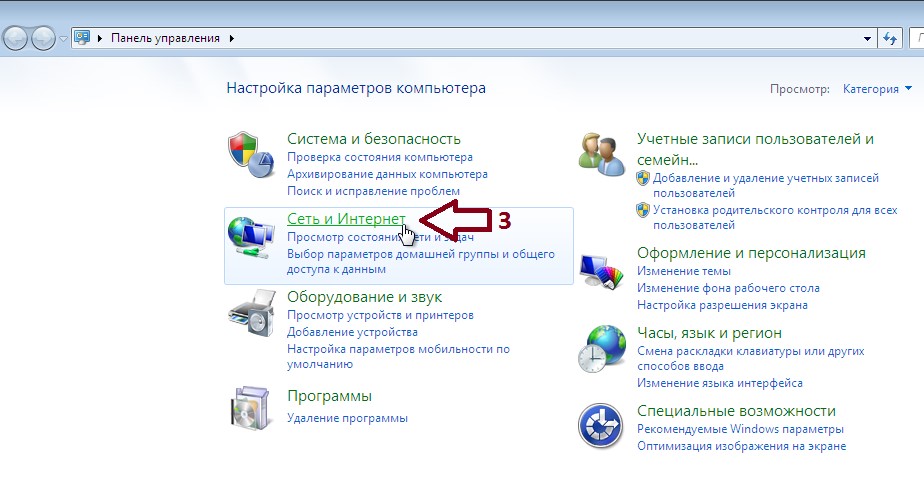Screen dimensions: 924x489
Task: Open Программы category
Action: pyautogui.click(x=329, y=396)
